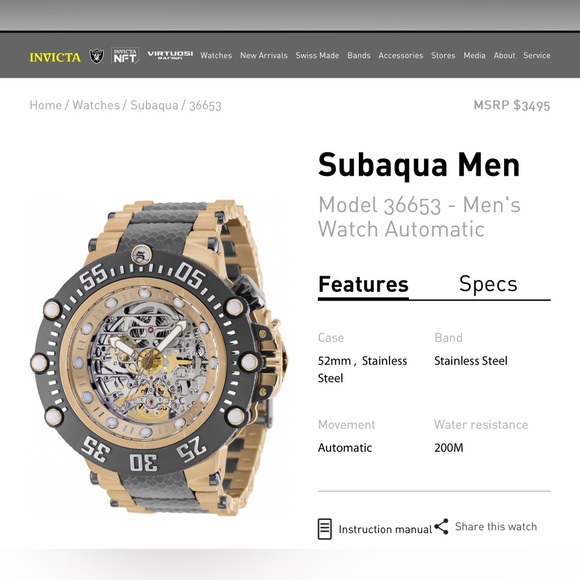Select Bands in navigation bar
This screenshot has width=580, height=580.
click(358, 55)
